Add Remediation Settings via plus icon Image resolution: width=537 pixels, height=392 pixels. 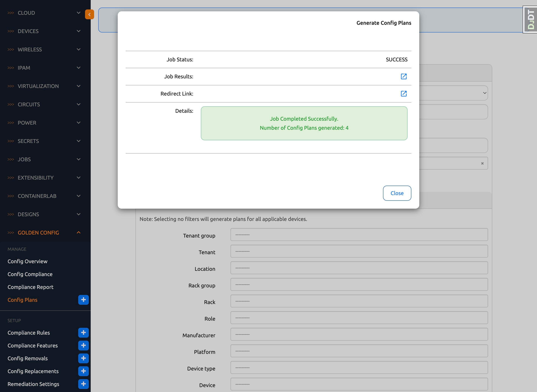83,384
